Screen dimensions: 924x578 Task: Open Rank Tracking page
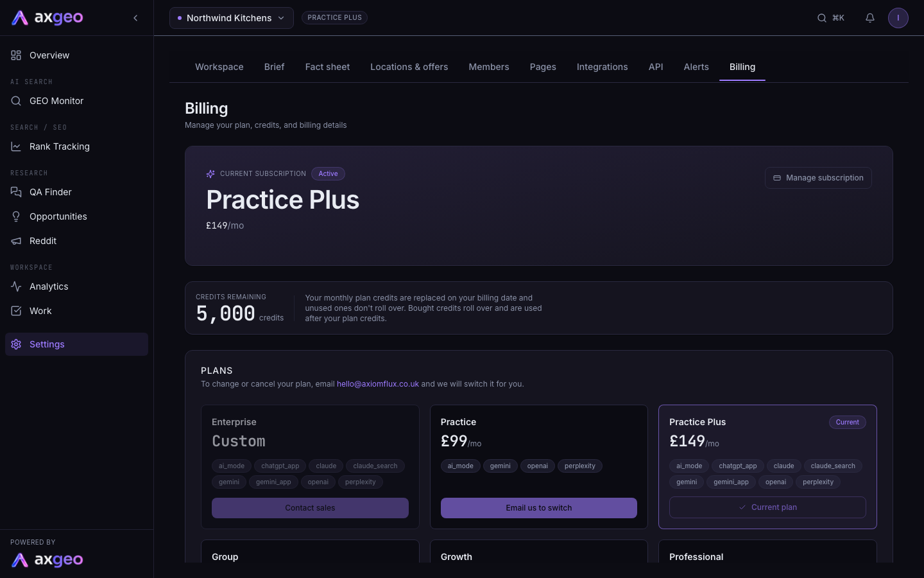76,146
